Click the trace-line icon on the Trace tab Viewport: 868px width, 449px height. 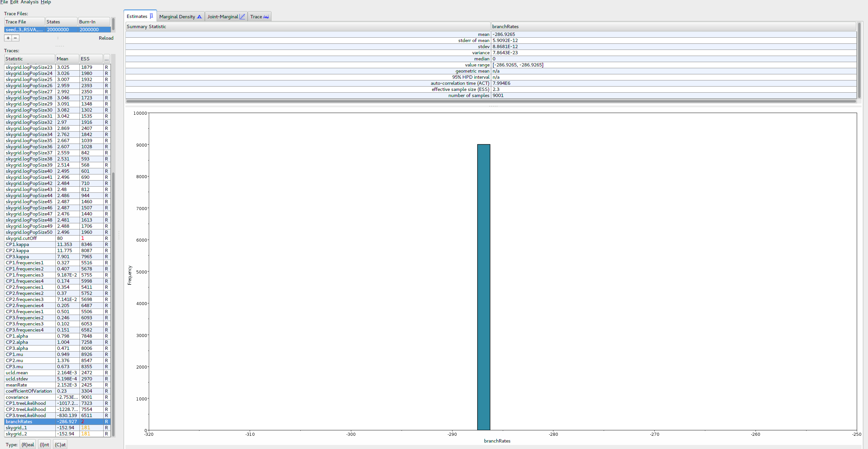(265, 16)
